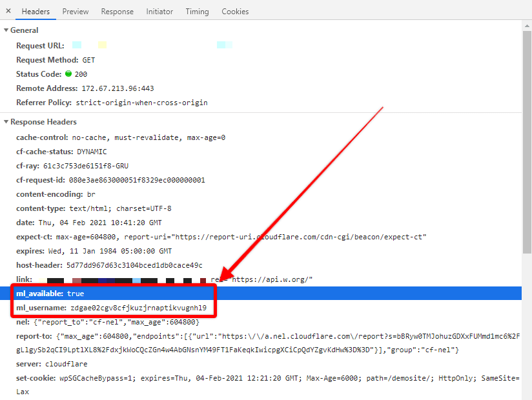Screen dimensions: 532x400
Task: Close the request details panel
Action: (x=8, y=11)
